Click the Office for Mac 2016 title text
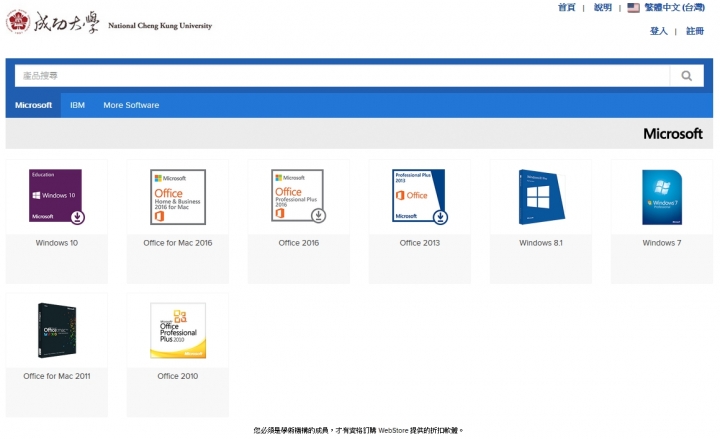Image resolution: width=720 pixels, height=439 pixels. (178, 243)
